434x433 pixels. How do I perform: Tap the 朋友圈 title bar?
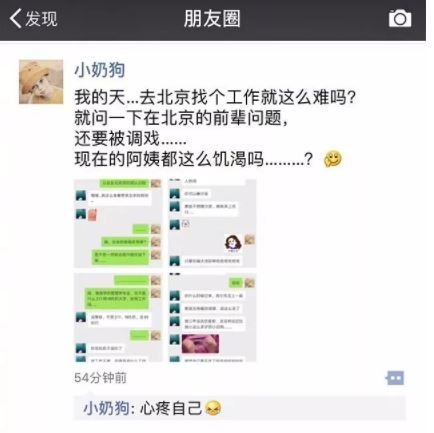[212, 18]
